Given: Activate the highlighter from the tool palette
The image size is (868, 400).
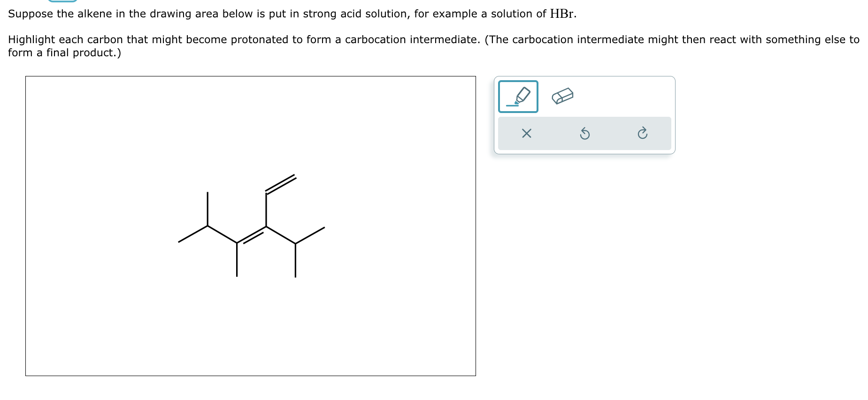Looking at the screenshot, I should tap(517, 96).
